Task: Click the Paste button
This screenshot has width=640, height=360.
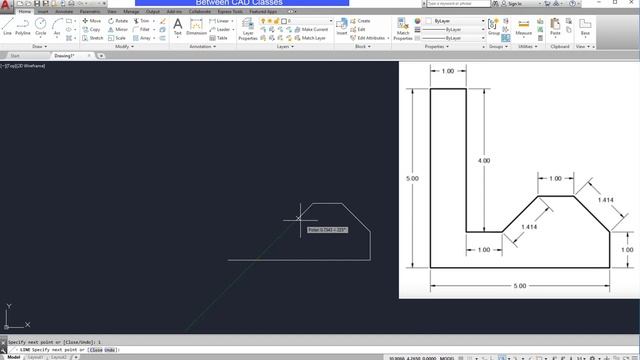Action: [555, 27]
